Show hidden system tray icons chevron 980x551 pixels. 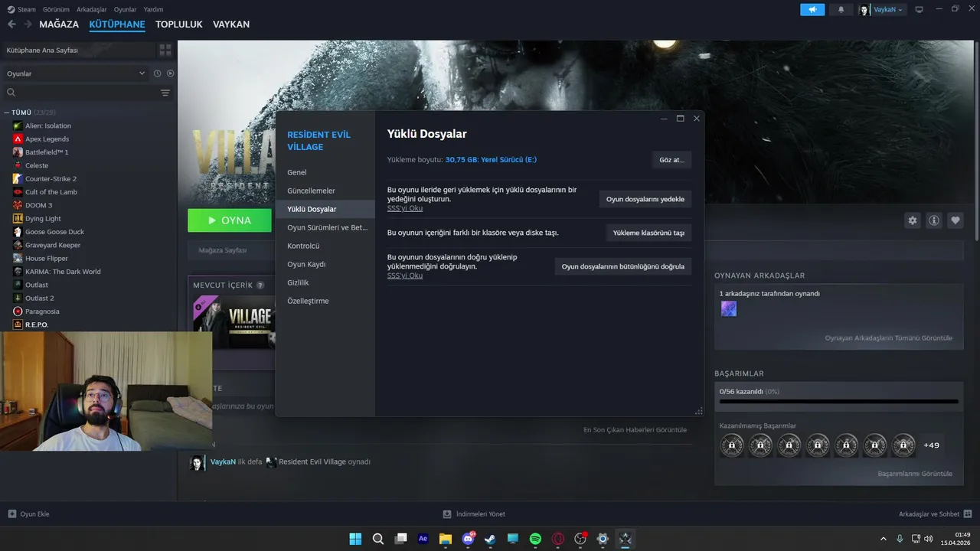tap(884, 539)
